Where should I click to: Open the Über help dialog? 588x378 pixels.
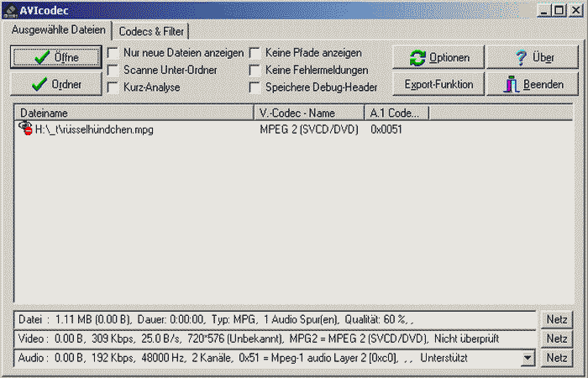pyautogui.click(x=531, y=58)
